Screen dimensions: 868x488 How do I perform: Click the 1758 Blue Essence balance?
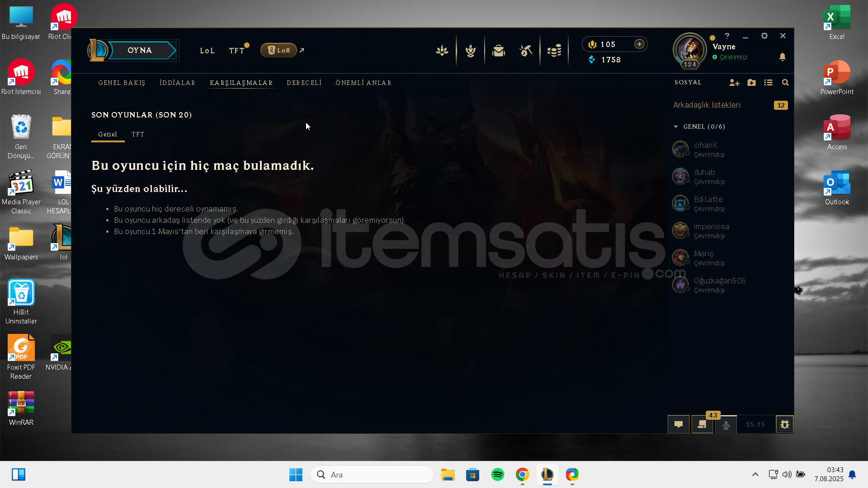tap(605, 60)
